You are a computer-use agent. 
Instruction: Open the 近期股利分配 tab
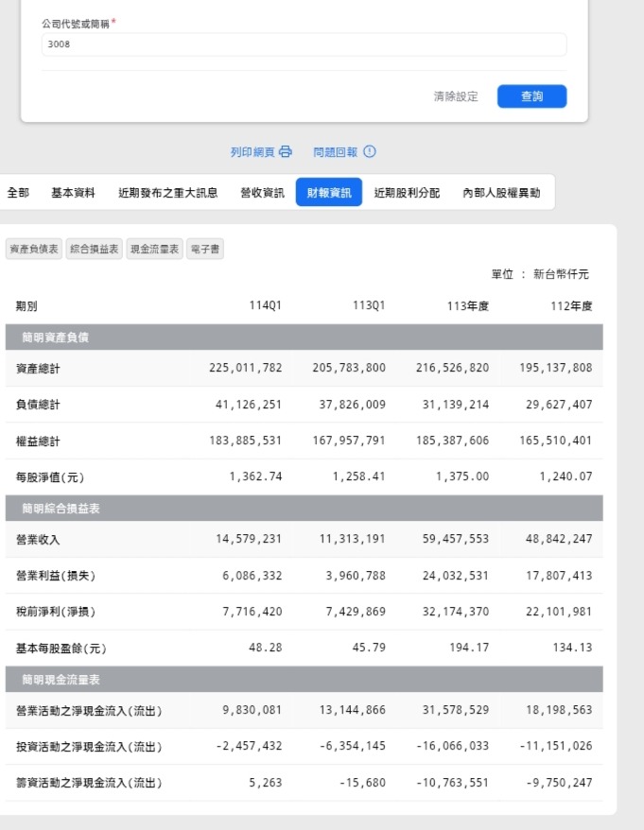tap(407, 192)
